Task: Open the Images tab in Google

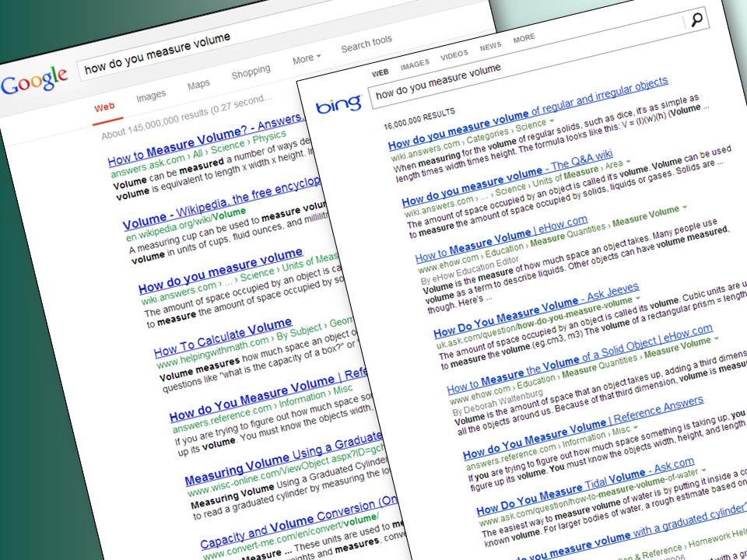Action: pos(151,96)
